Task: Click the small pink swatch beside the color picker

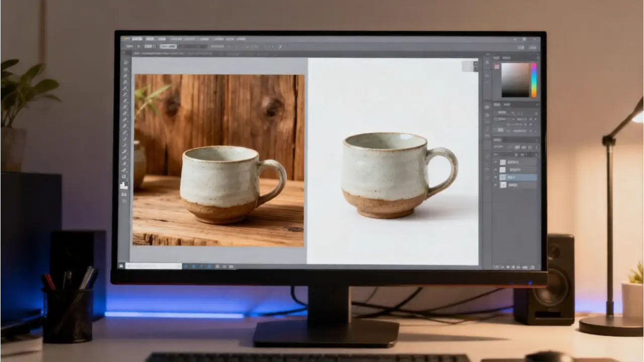Action: pyautogui.click(x=497, y=66)
